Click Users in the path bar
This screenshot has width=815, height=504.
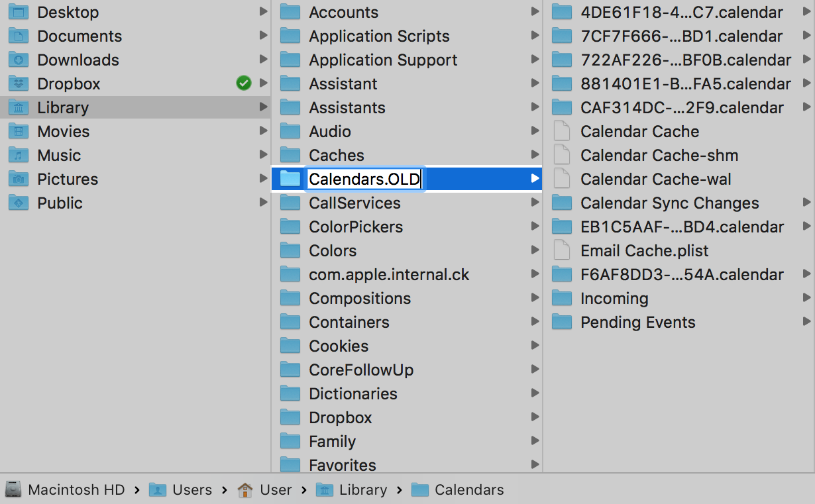(x=191, y=489)
